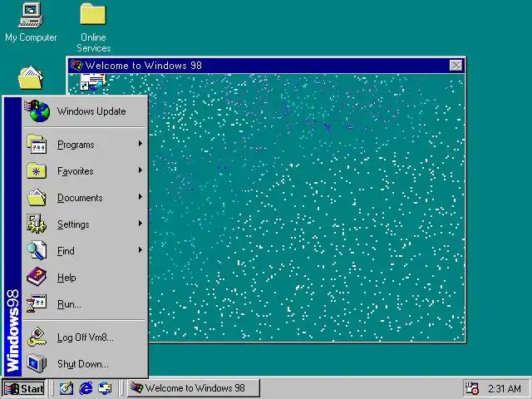The image size is (532, 399).
Task: Click the 2:31 AM clock
Action: tap(505, 388)
